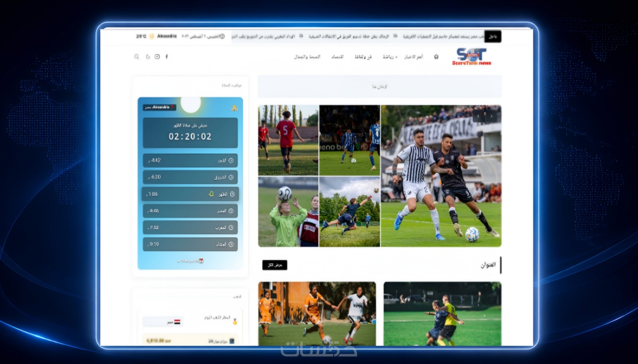This screenshot has height=364, width=638.
Task: Show next slide in featured photo slider
Action: (492, 116)
